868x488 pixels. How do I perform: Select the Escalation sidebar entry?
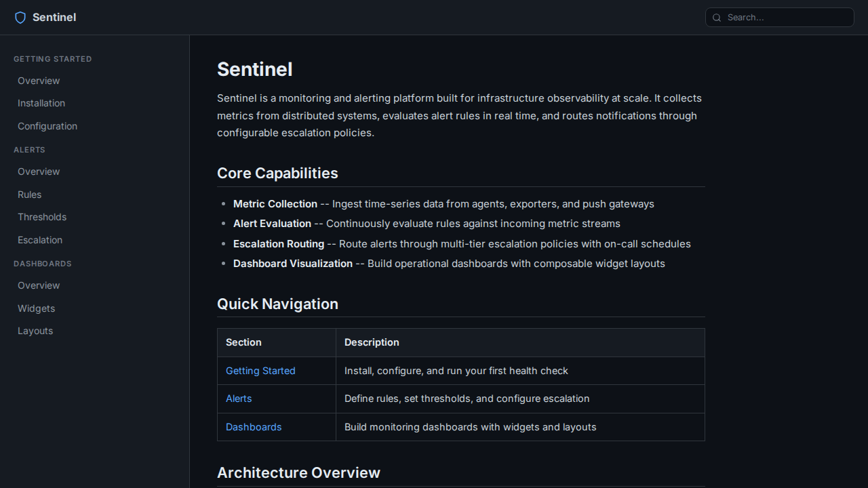click(x=40, y=240)
